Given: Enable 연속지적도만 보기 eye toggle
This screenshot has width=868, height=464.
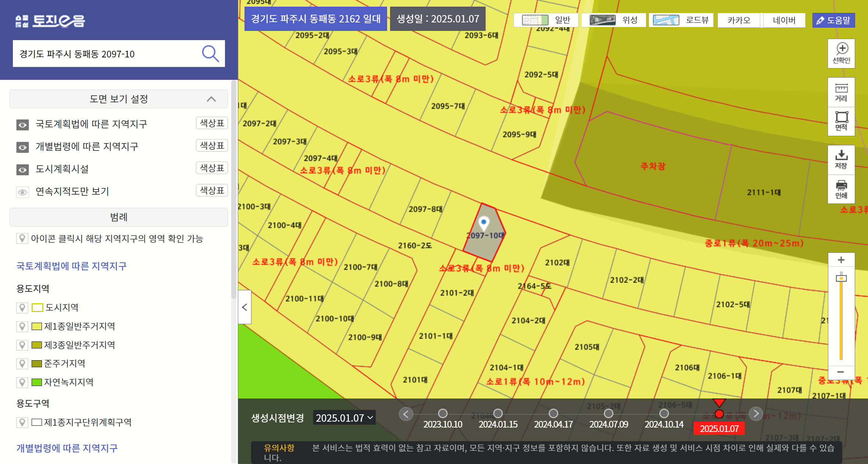Looking at the screenshot, I should click(22, 192).
